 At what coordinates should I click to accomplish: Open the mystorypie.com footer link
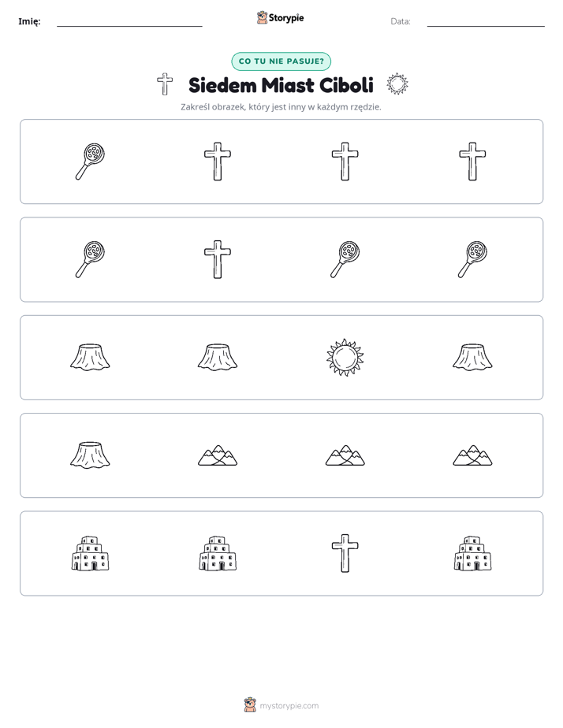(x=281, y=705)
